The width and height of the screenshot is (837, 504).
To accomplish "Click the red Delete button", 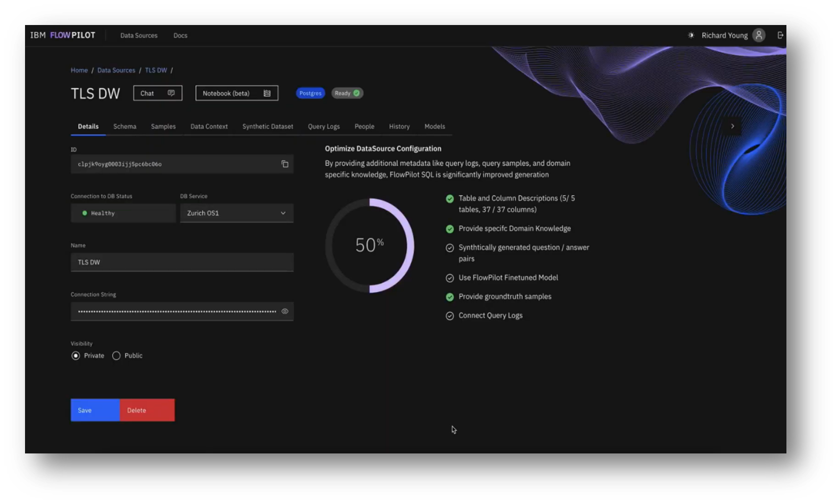I will pos(147,410).
